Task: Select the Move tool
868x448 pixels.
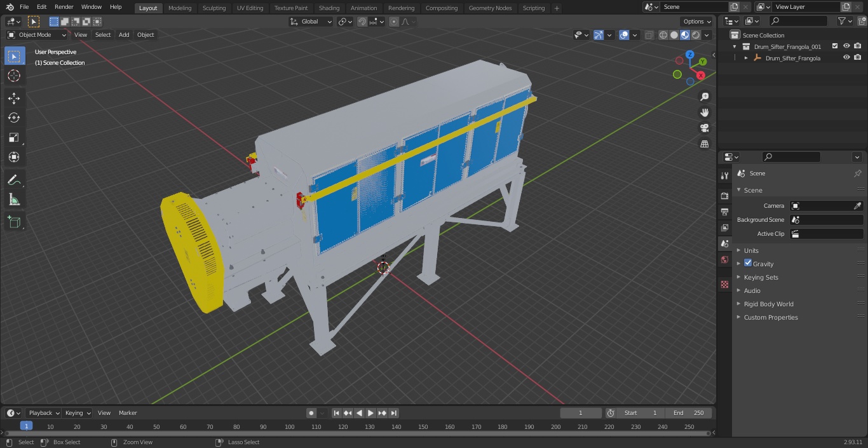Action: pyautogui.click(x=14, y=98)
